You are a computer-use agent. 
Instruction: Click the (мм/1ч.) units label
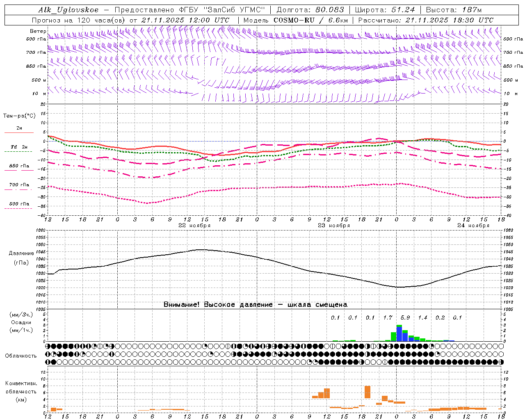pyautogui.click(x=21, y=330)
